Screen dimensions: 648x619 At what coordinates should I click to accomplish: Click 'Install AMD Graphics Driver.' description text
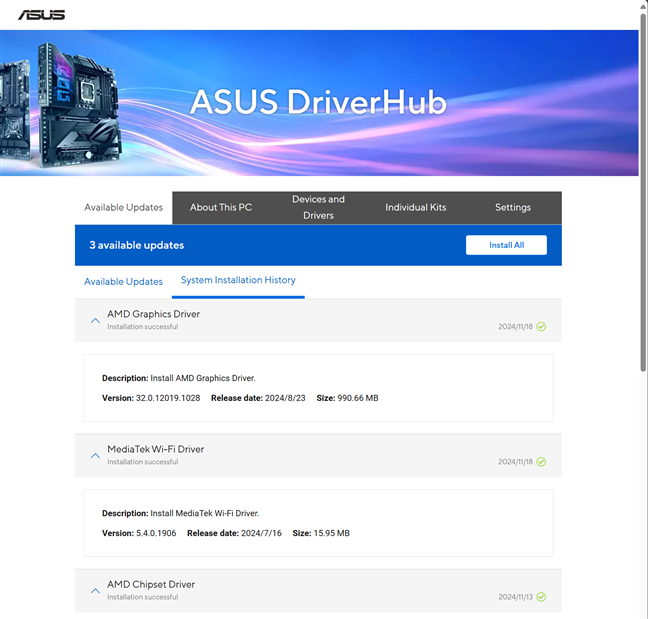(x=203, y=378)
